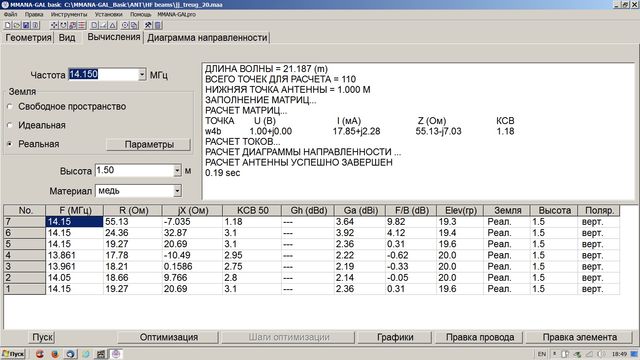This screenshot has width=640, height=360.
Task: Click the four-arrows move toolbar icon
Action: click(54, 25)
